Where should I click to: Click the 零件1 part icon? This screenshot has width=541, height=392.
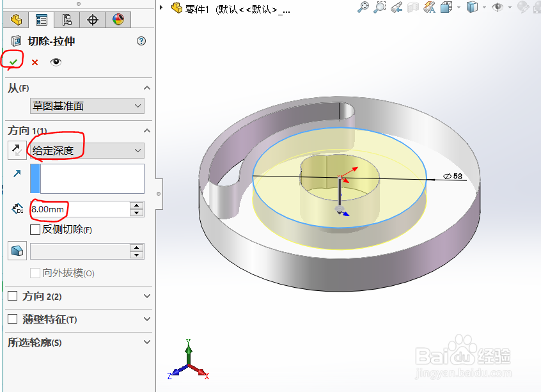tap(177, 8)
